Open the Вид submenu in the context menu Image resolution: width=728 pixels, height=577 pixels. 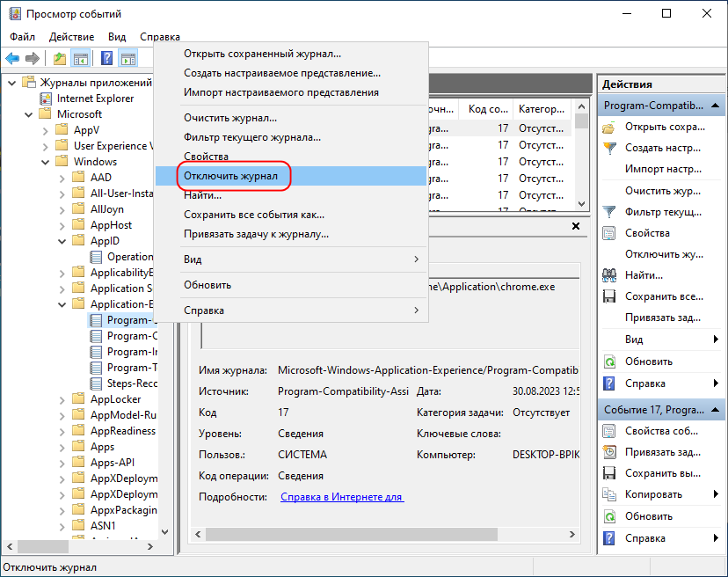pyautogui.click(x=301, y=259)
